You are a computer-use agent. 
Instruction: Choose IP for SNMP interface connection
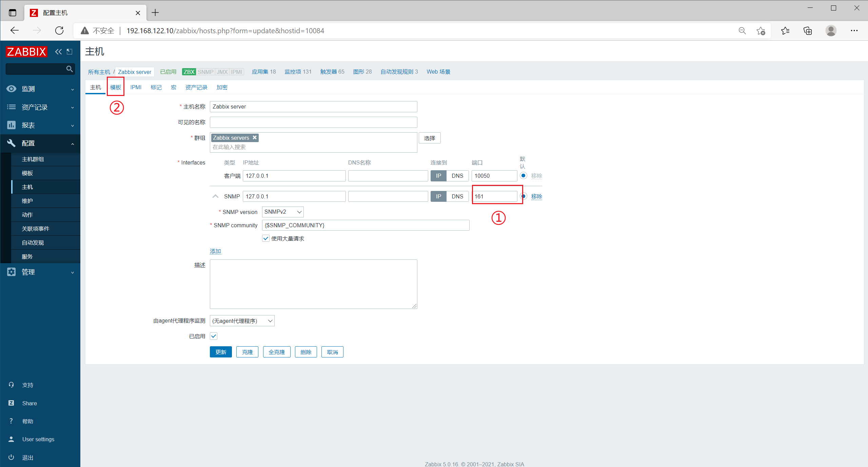(x=438, y=196)
